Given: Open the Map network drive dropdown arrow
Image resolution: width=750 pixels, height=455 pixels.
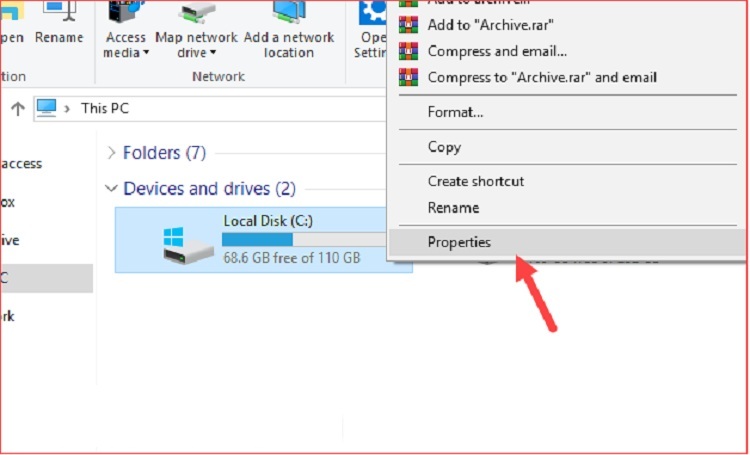Looking at the screenshot, I should (211, 53).
